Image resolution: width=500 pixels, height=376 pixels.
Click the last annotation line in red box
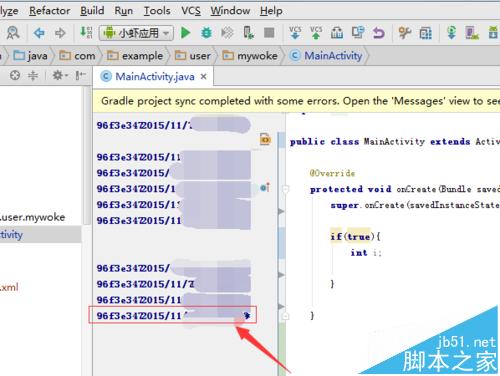coord(173,315)
